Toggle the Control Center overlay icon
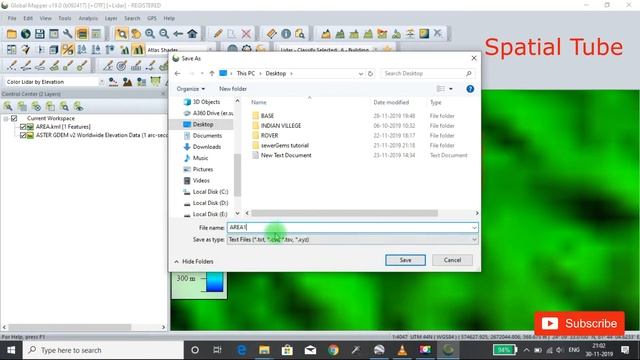Viewport: 640px width, 360px height. pos(82,34)
